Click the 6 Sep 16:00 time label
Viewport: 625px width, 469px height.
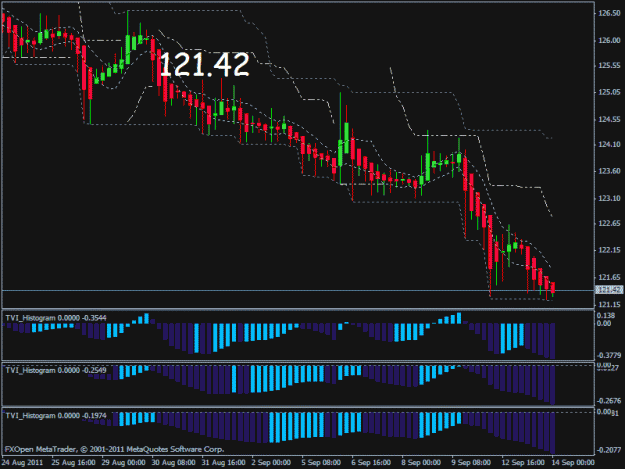371,463
